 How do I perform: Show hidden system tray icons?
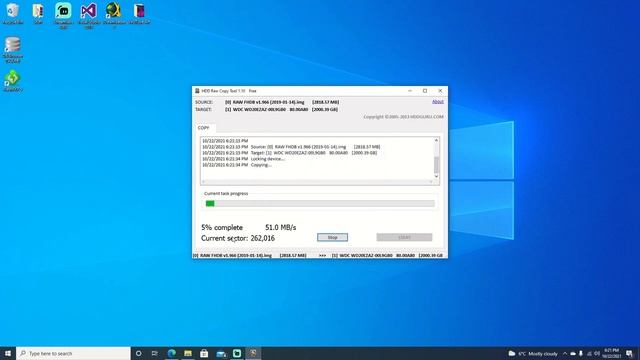point(565,353)
